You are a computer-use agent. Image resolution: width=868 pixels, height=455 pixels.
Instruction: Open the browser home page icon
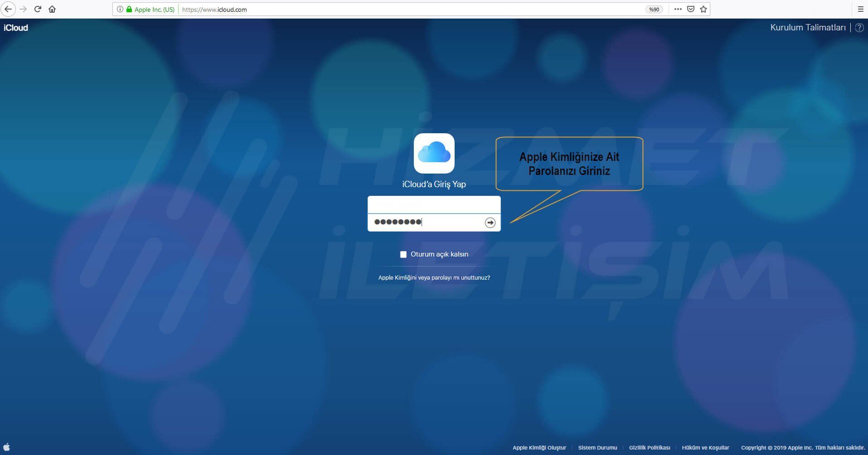pyautogui.click(x=52, y=9)
